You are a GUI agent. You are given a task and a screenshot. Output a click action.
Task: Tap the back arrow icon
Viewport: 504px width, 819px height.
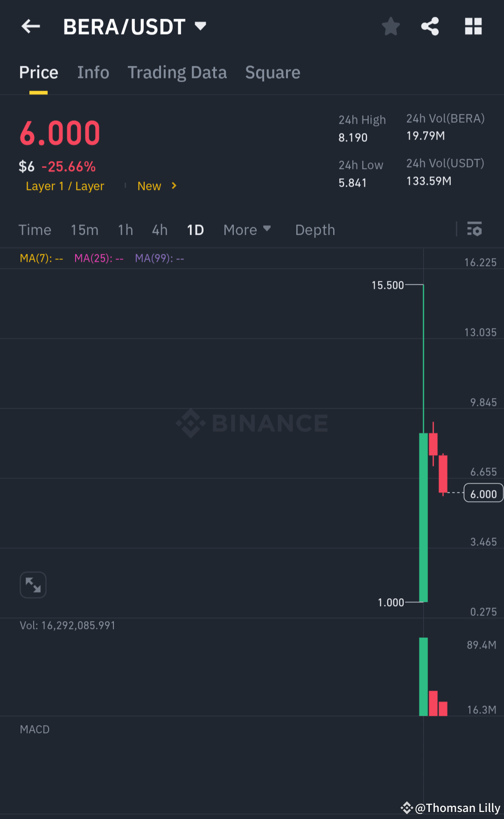tap(31, 27)
